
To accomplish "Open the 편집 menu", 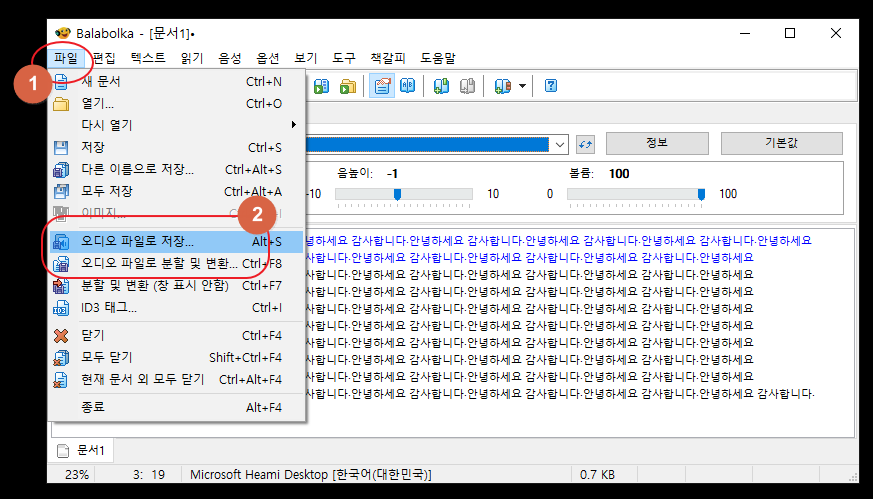I will click(104, 58).
